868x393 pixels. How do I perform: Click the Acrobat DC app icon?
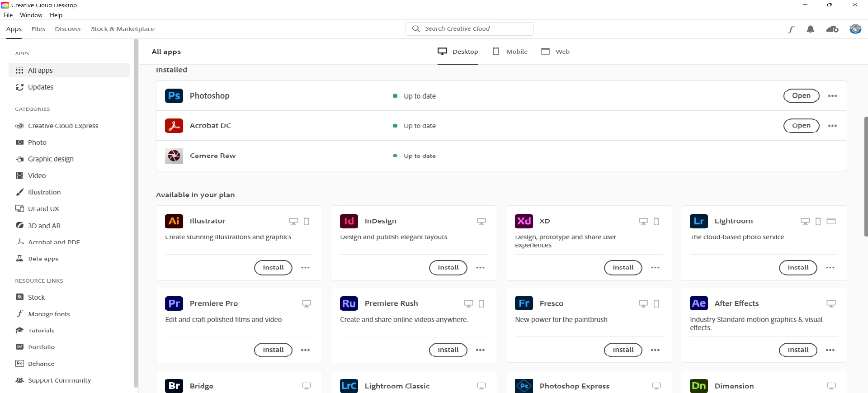click(x=174, y=126)
